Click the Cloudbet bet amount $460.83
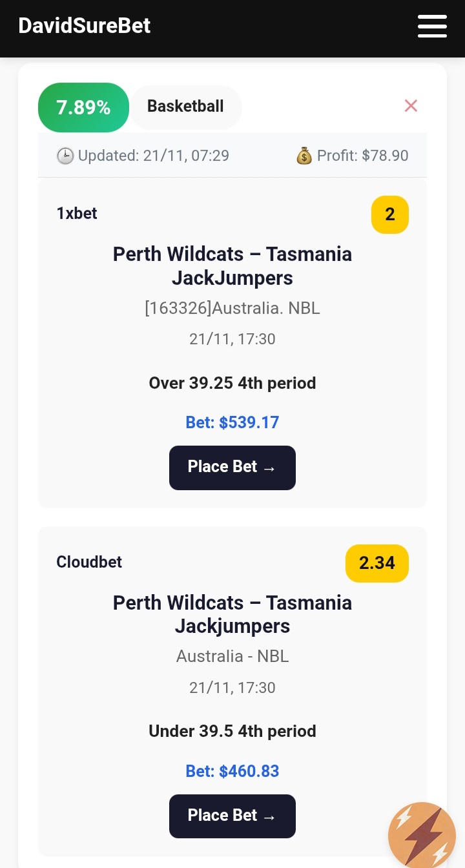465x868 pixels. pyautogui.click(x=232, y=771)
